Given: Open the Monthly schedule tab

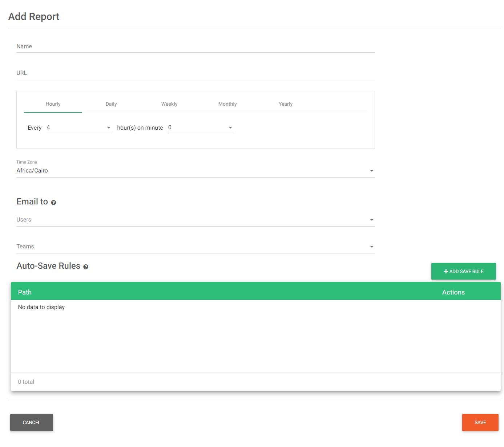Looking at the screenshot, I should [x=227, y=104].
